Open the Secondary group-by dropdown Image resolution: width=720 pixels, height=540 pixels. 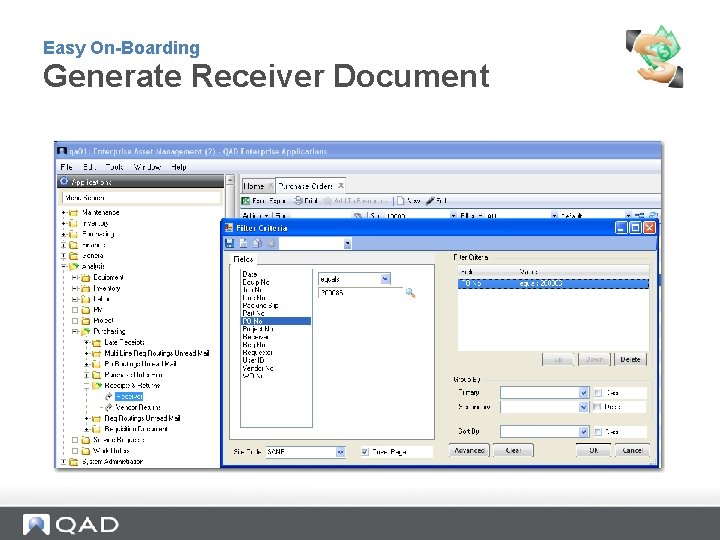point(584,407)
